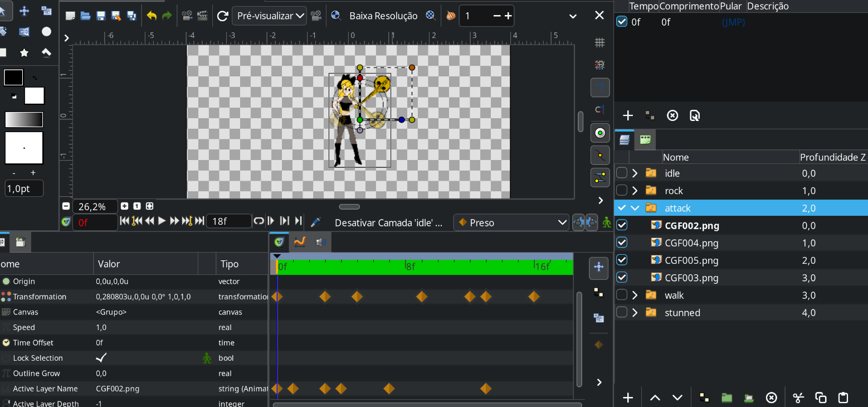Play the animation
Screen dimensions: 868x407
coord(162,221)
